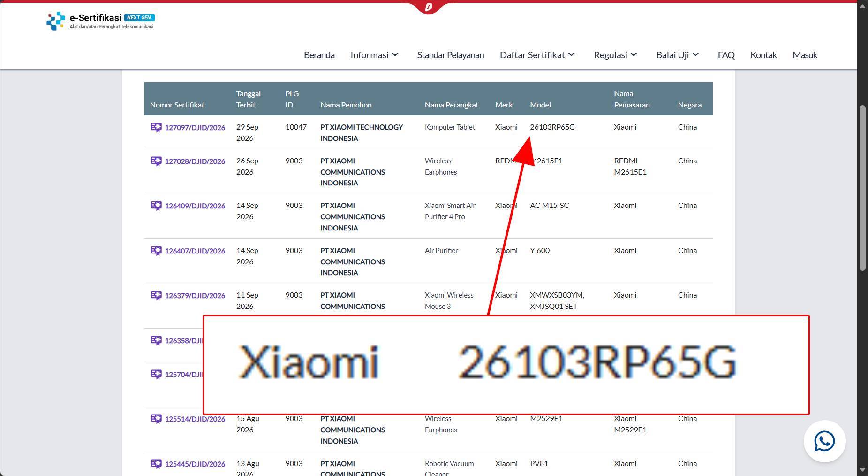This screenshot has width=868, height=476.
Task: Select model cell M2615E1
Action: click(546, 161)
